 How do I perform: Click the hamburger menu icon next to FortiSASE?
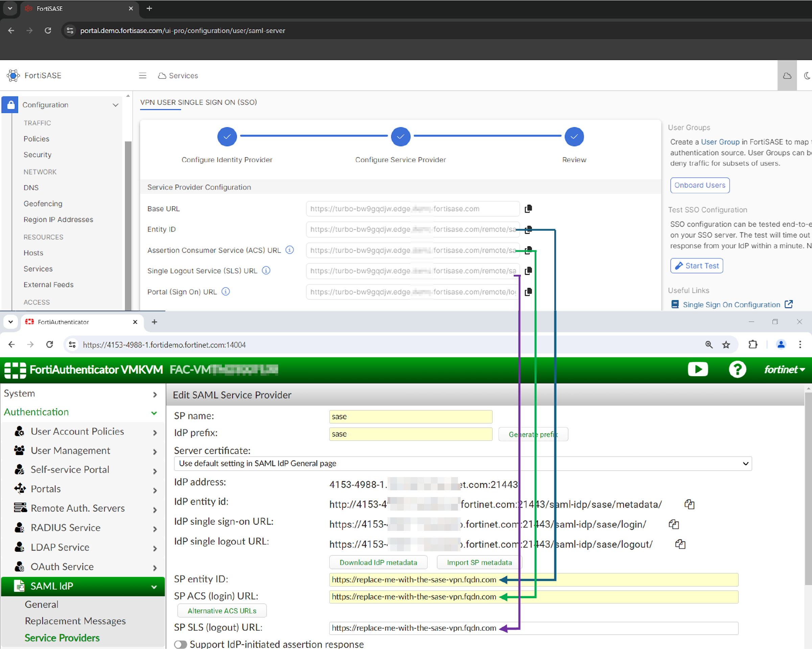tap(142, 75)
